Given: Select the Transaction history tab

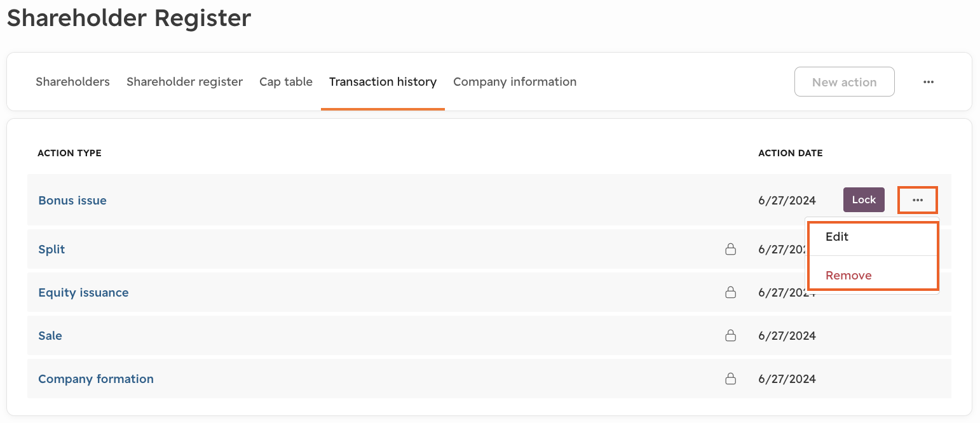Looking at the screenshot, I should [383, 82].
